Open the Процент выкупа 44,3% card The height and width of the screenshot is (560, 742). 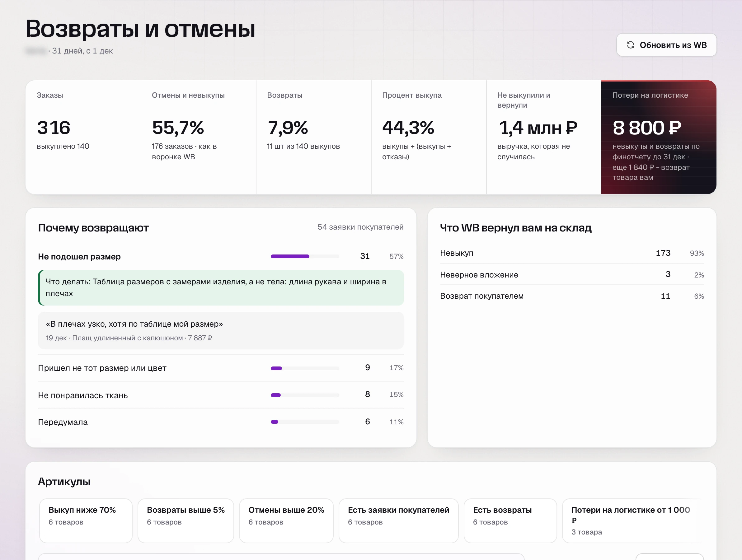click(429, 137)
